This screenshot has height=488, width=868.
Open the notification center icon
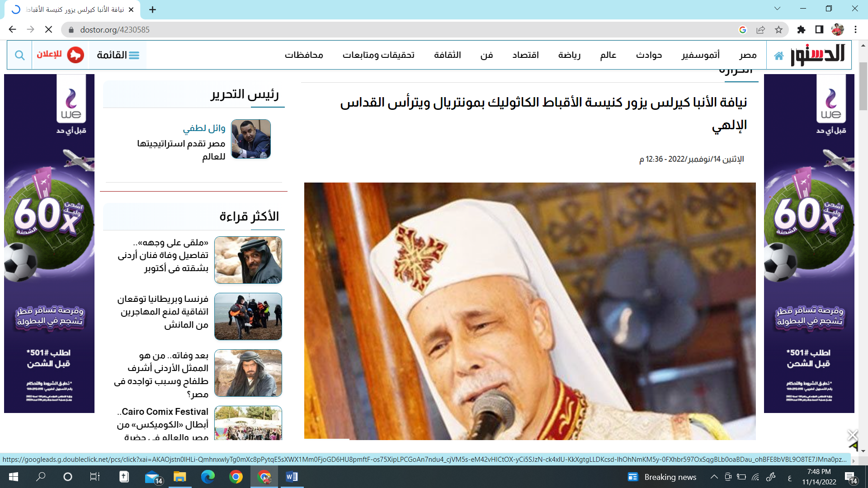coord(851,477)
